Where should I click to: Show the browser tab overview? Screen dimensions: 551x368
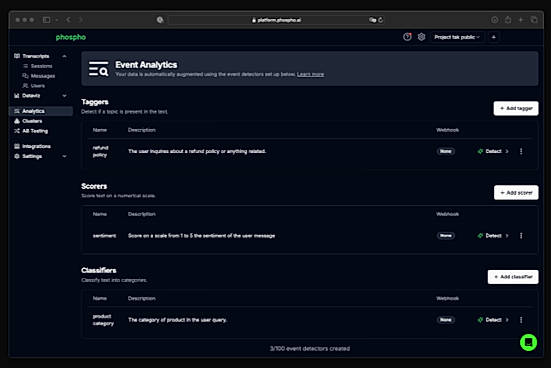(x=534, y=20)
